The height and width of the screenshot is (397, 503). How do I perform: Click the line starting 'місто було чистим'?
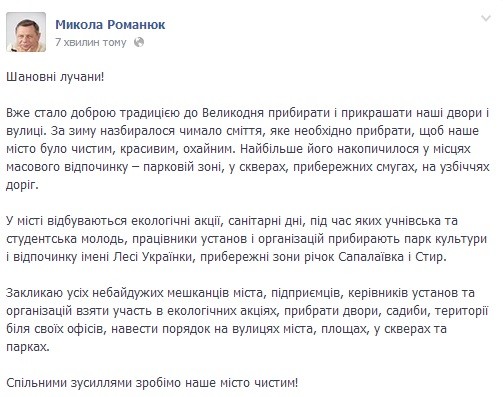tap(238, 149)
